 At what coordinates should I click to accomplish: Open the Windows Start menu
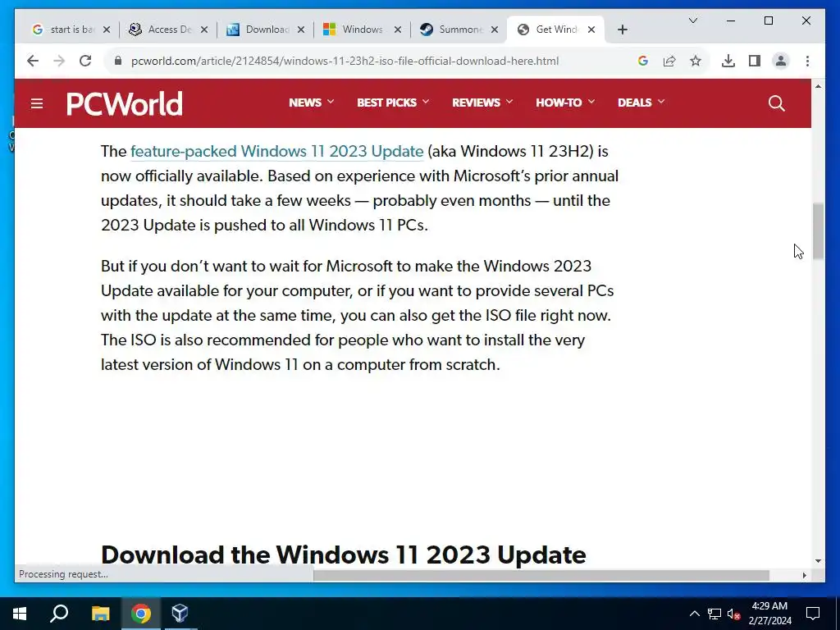(x=20, y=614)
